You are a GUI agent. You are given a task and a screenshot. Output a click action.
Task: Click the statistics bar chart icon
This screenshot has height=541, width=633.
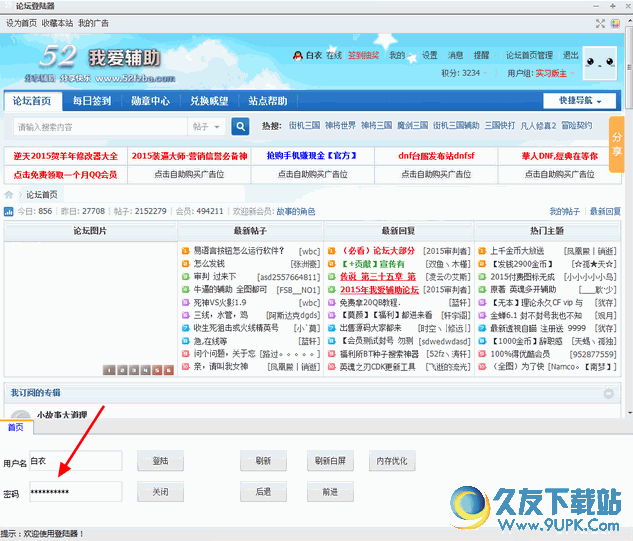(8, 211)
